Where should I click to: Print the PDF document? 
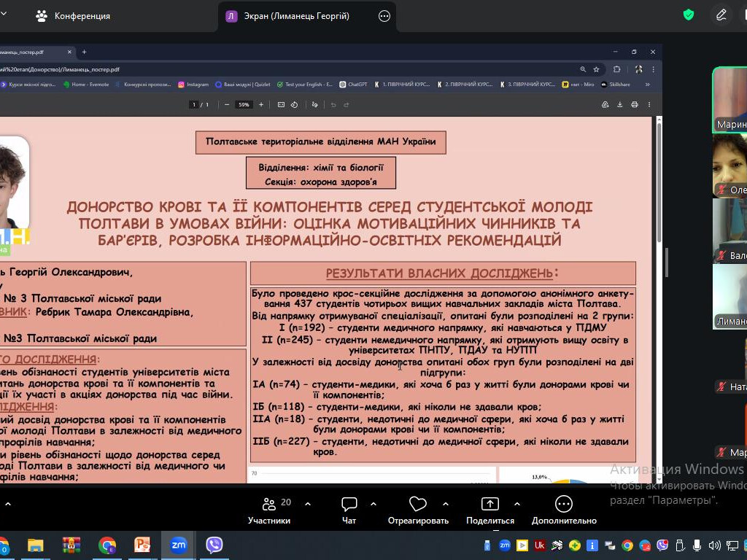click(635, 105)
